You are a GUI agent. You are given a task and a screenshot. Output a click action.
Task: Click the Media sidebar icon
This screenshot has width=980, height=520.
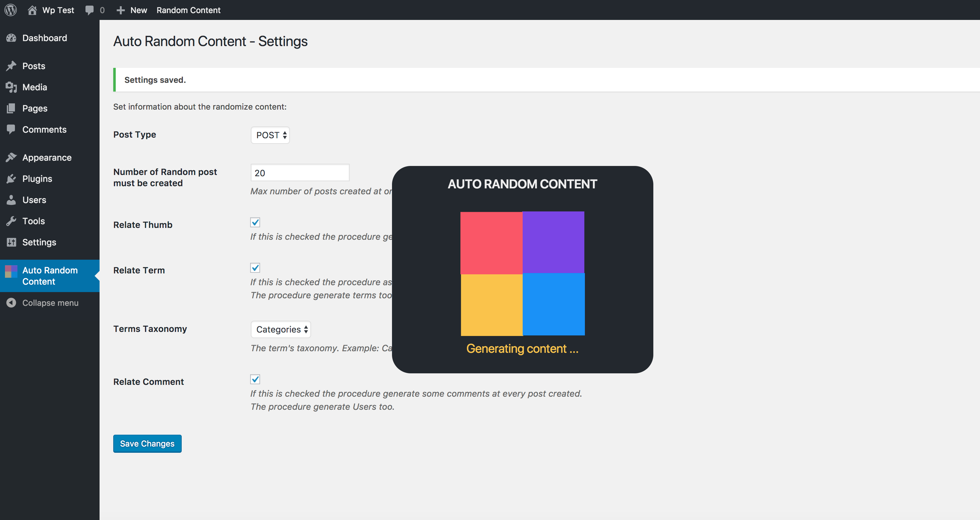tap(12, 87)
